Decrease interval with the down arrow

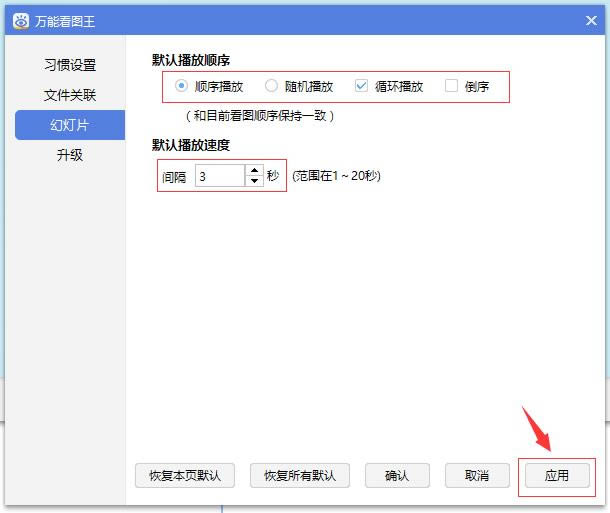coord(254,180)
